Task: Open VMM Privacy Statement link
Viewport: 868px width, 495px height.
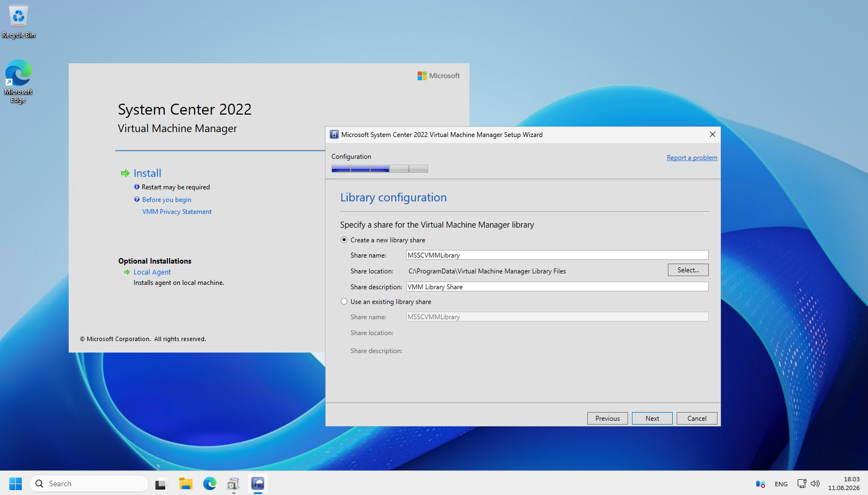Action: coord(177,212)
